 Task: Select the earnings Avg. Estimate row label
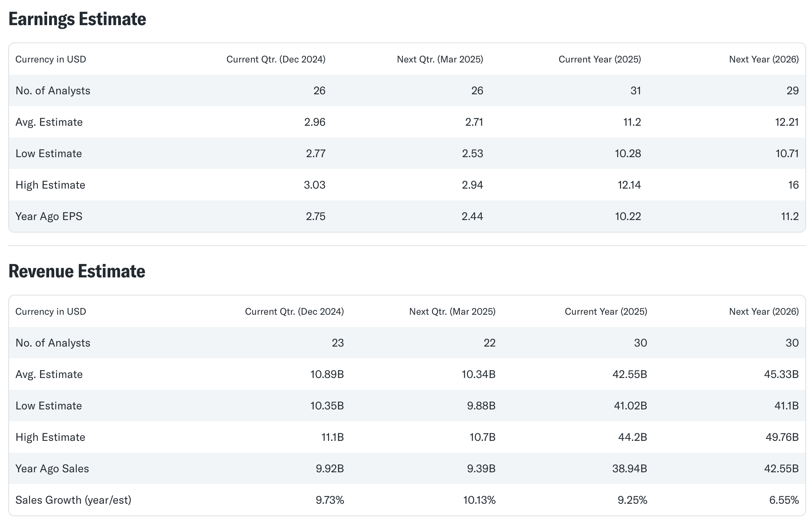pos(49,122)
